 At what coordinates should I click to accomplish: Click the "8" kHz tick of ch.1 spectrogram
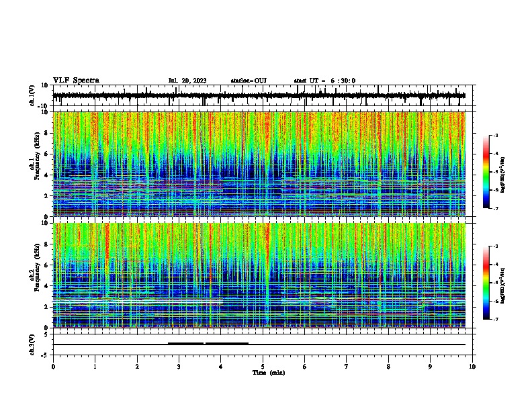point(47,133)
